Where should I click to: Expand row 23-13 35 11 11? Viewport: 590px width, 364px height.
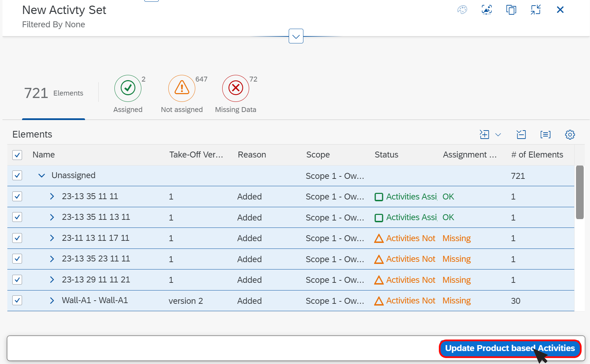52,196
